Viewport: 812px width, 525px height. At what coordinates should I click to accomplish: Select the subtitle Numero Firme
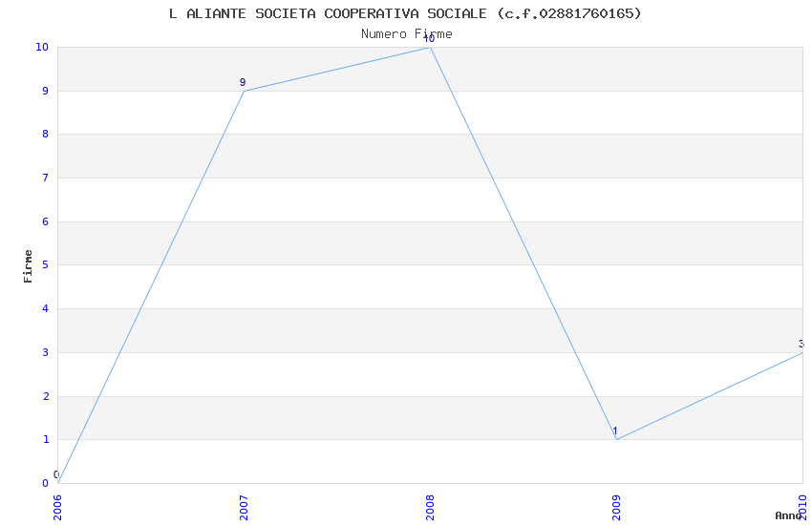407,34
